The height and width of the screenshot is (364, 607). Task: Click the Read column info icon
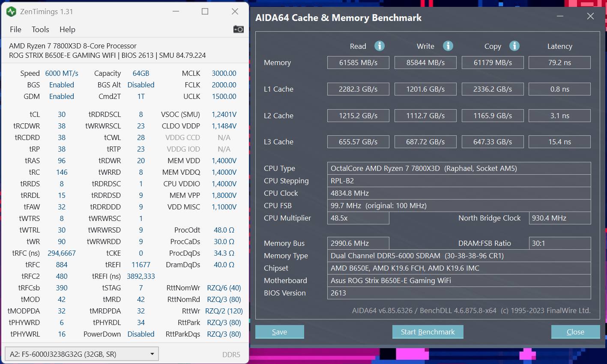click(x=380, y=46)
